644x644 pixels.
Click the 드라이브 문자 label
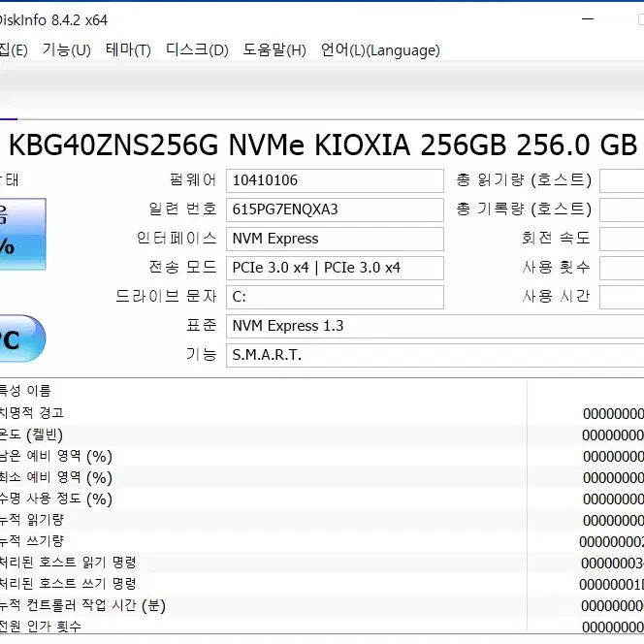click(x=166, y=296)
